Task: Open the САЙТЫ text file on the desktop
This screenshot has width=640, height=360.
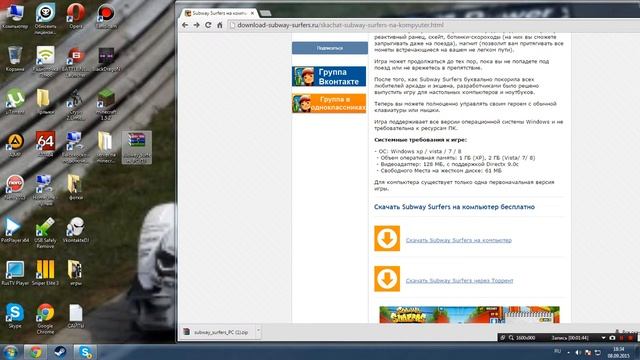Action: [76, 316]
